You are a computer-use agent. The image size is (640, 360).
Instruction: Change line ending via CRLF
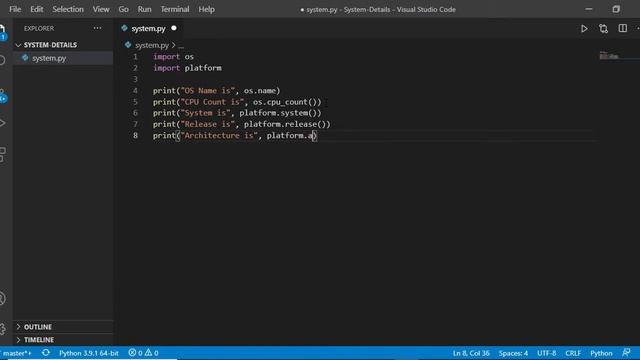(573, 353)
